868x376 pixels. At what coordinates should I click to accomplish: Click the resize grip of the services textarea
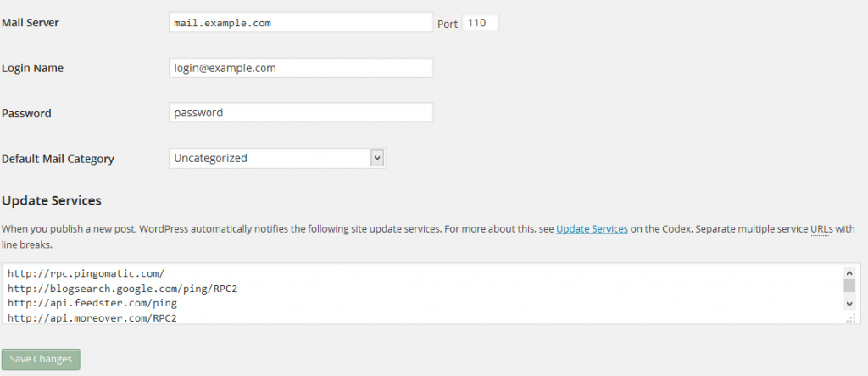(x=852, y=319)
